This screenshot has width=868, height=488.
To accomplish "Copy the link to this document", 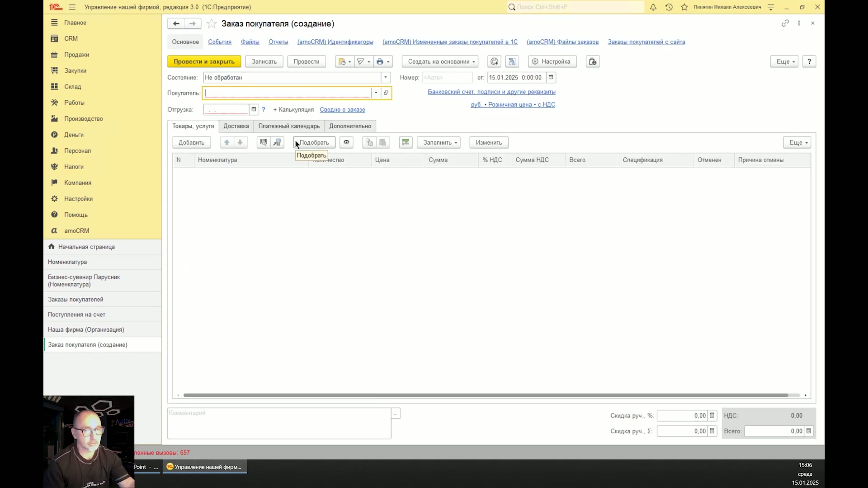I will point(785,23).
